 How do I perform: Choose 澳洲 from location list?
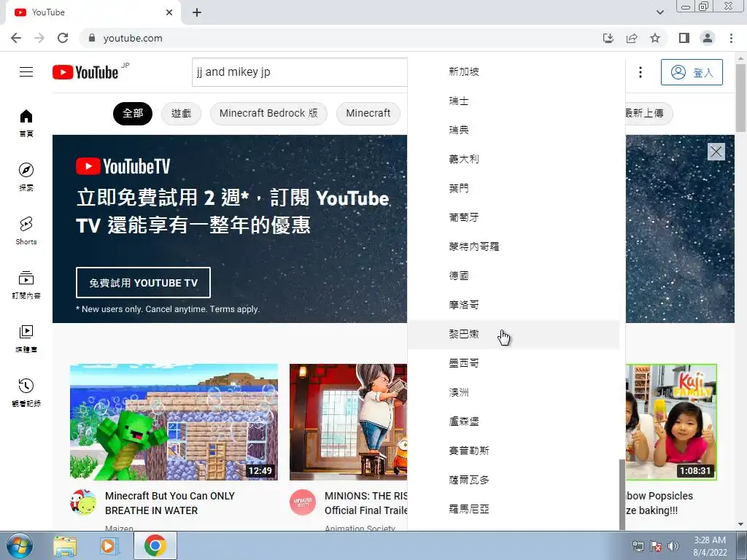[x=514, y=392]
